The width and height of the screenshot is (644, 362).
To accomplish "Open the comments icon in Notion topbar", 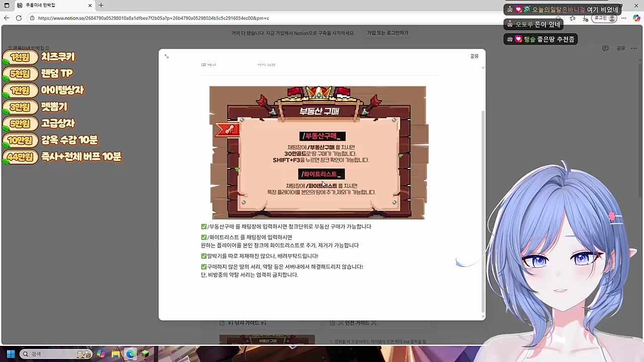I will click(x=605, y=48).
